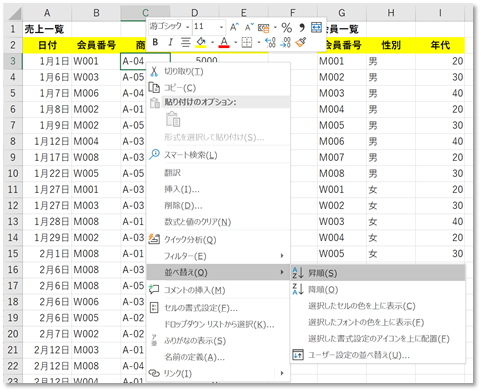Click the 年代 header cell
The image size is (482, 392).
[440, 45]
